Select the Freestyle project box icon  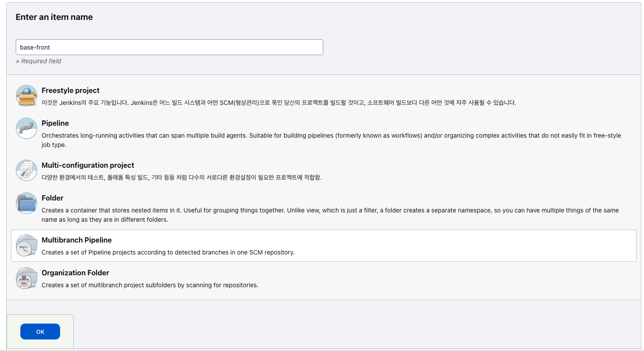click(x=27, y=96)
